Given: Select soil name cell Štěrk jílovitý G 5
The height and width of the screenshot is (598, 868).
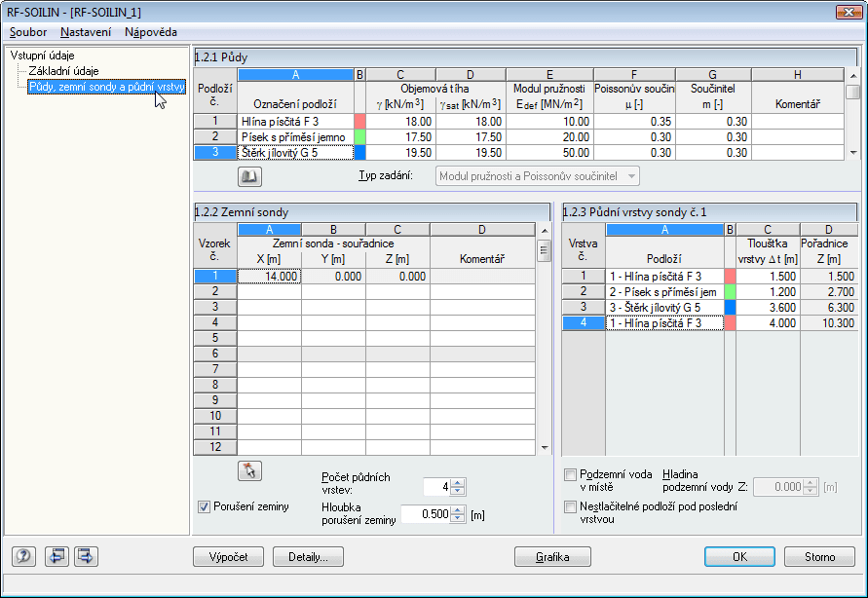Looking at the screenshot, I should (295, 152).
